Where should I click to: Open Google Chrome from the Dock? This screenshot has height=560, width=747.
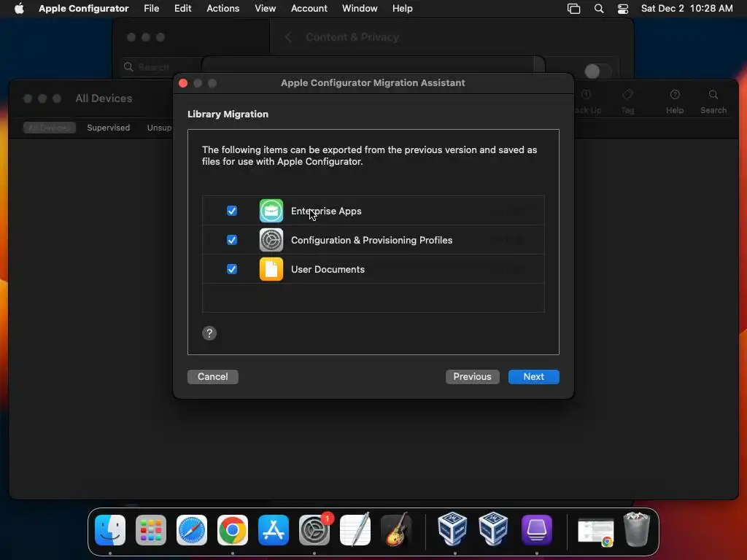[x=233, y=529]
